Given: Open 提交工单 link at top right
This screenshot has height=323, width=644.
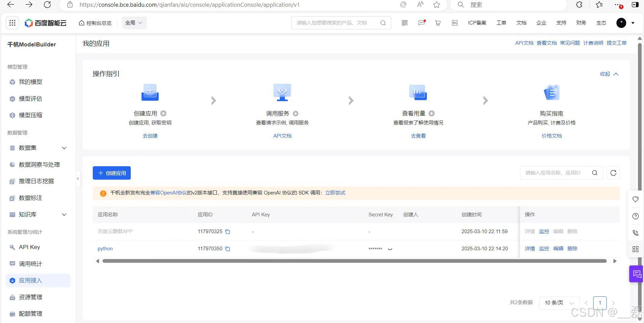Looking at the screenshot, I should tap(616, 43).
